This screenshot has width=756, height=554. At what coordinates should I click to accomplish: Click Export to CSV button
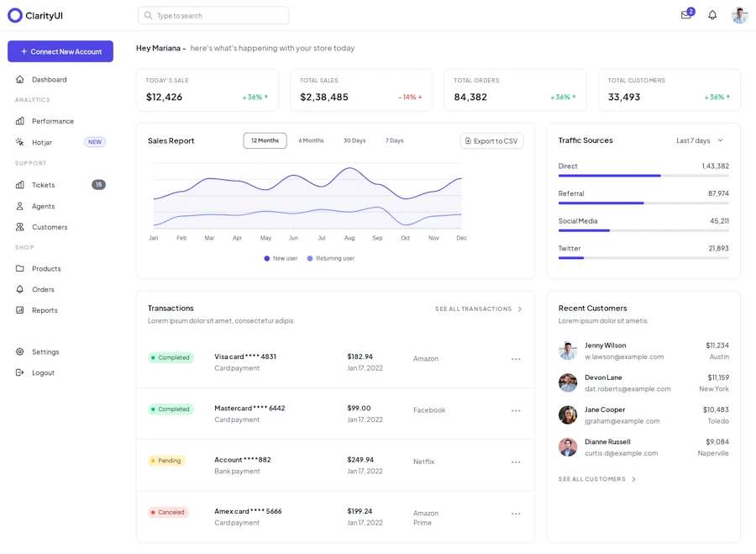click(491, 141)
